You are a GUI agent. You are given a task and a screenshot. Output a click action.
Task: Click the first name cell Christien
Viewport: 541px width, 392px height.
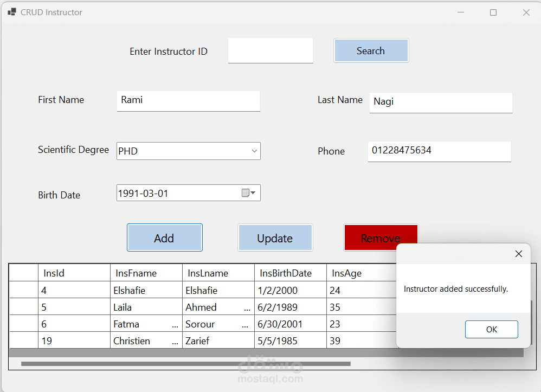[146, 340]
